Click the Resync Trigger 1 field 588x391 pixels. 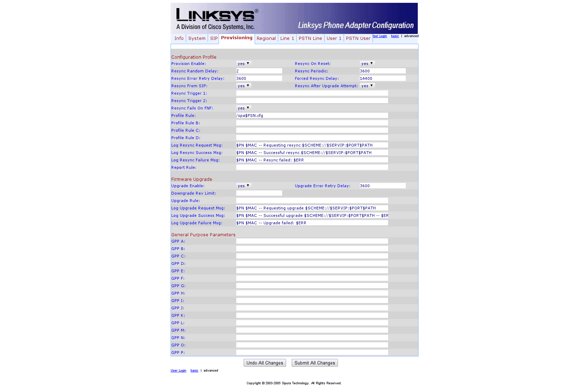tap(312, 93)
